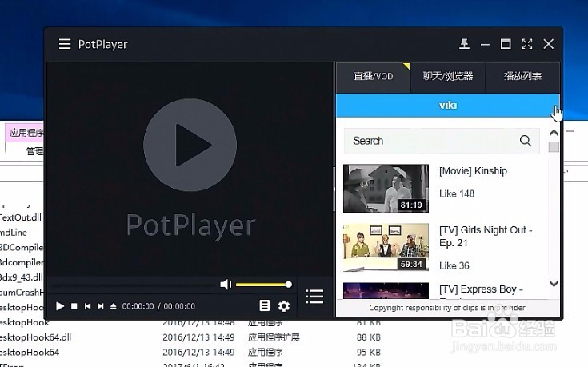The height and width of the screenshot is (367, 588).
Task: Maximize the PotPlayer window
Action: (506, 44)
